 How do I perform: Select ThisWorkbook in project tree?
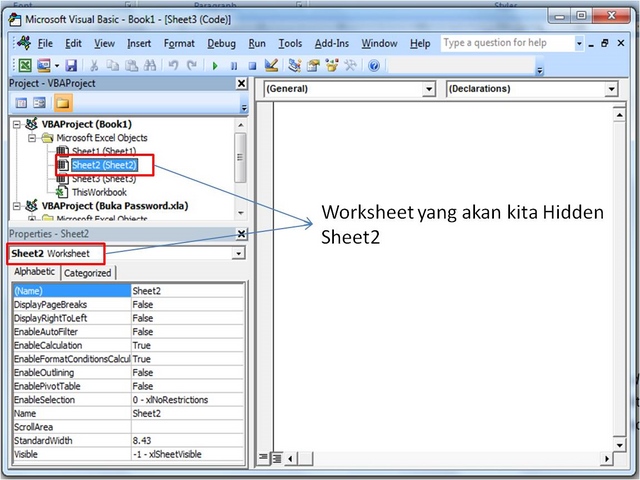(x=99, y=192)
